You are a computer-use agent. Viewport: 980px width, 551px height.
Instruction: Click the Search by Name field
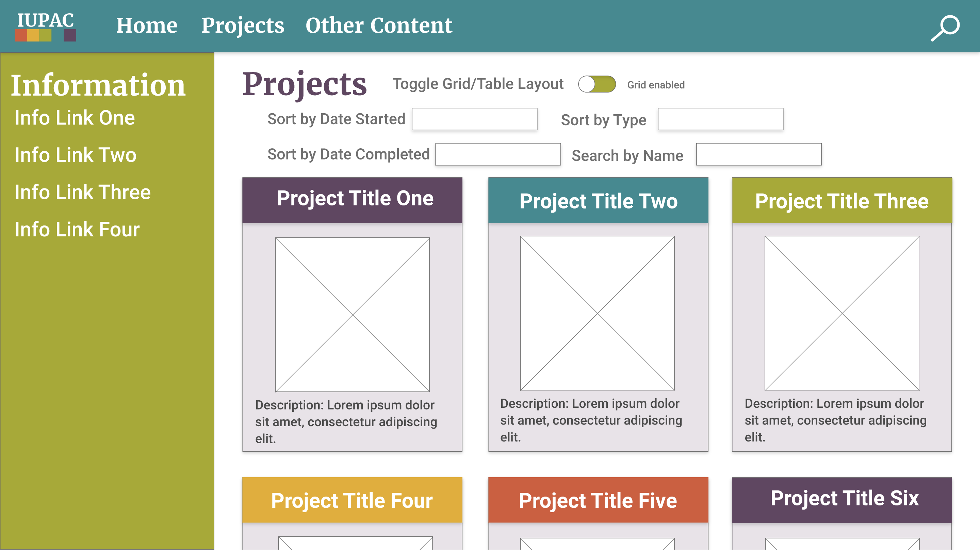click(758, 154)
